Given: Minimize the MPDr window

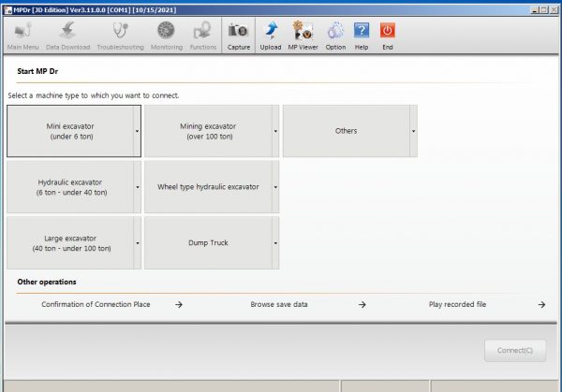Looking at the screenshot, I should click(535, 10).
